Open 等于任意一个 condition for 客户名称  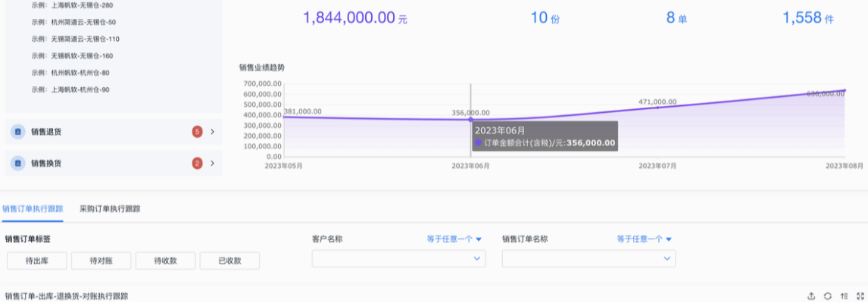coord(454,239)
